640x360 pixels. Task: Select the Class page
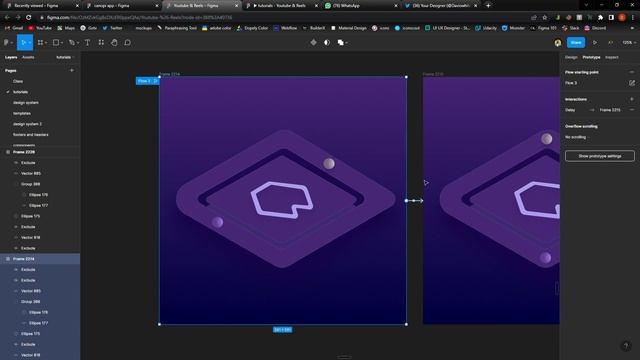coord(18,81)
